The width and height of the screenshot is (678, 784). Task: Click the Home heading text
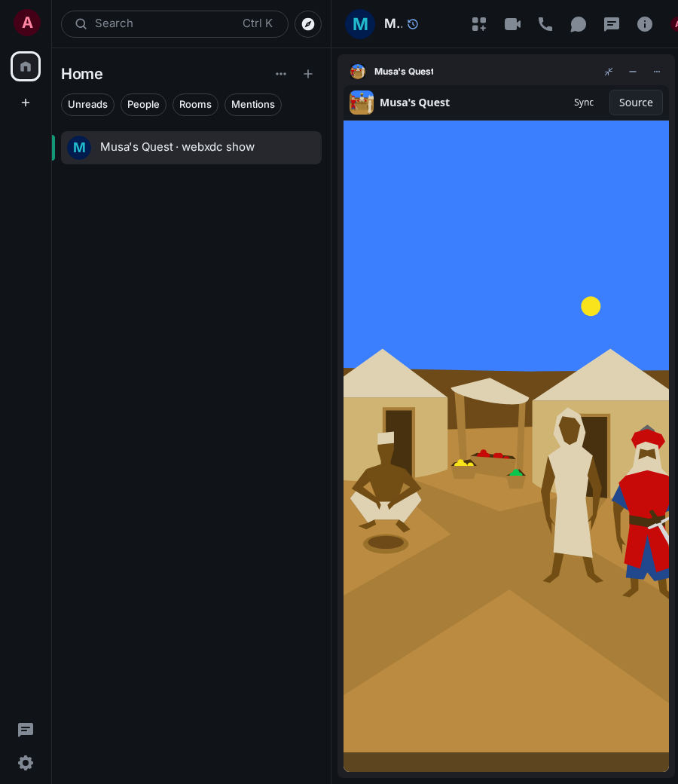point(82,74)
